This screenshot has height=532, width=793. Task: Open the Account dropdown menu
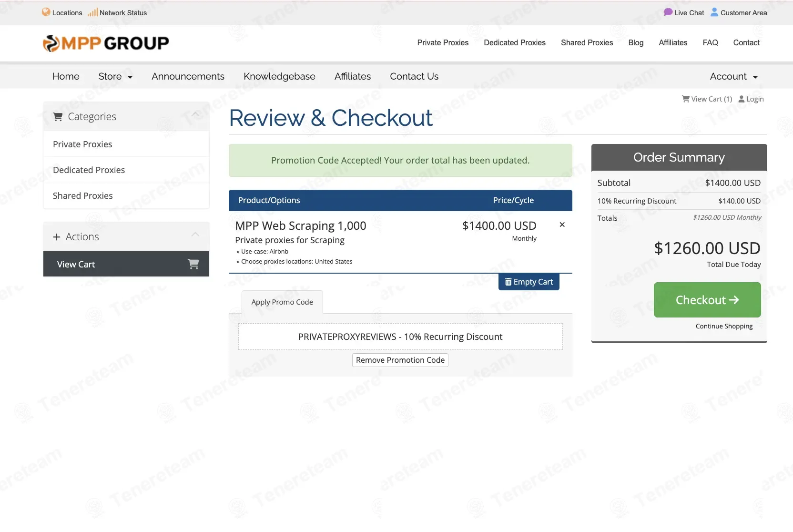pyautogui.click(x=734, y=76)
